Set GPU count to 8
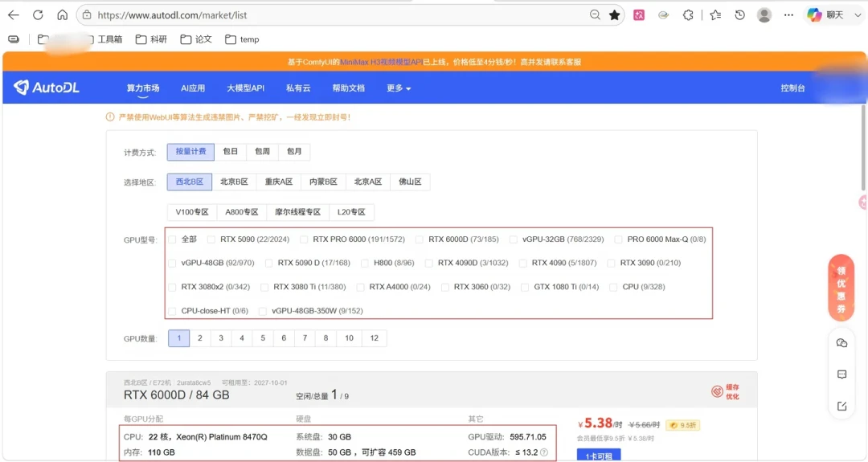 (325, 338)
